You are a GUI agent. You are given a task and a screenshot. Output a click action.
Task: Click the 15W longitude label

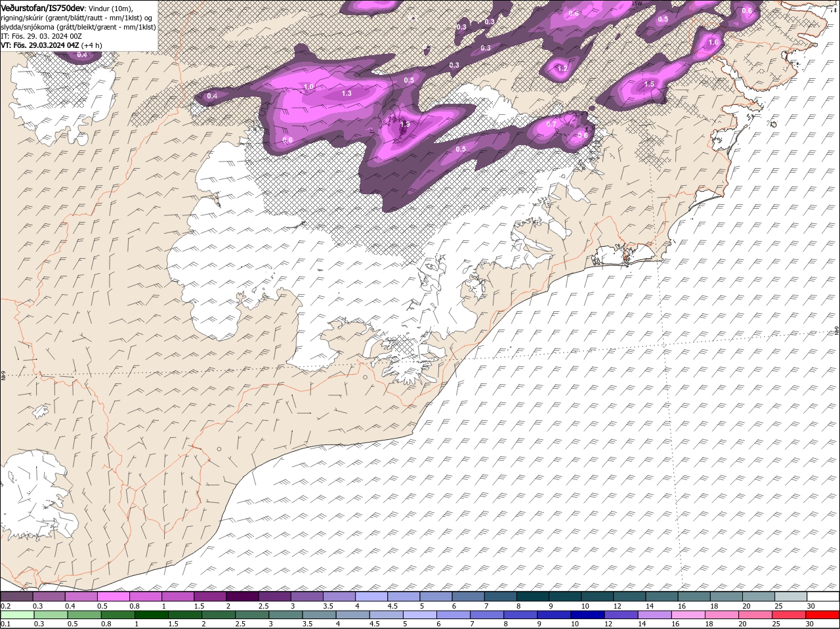[635, 3]
